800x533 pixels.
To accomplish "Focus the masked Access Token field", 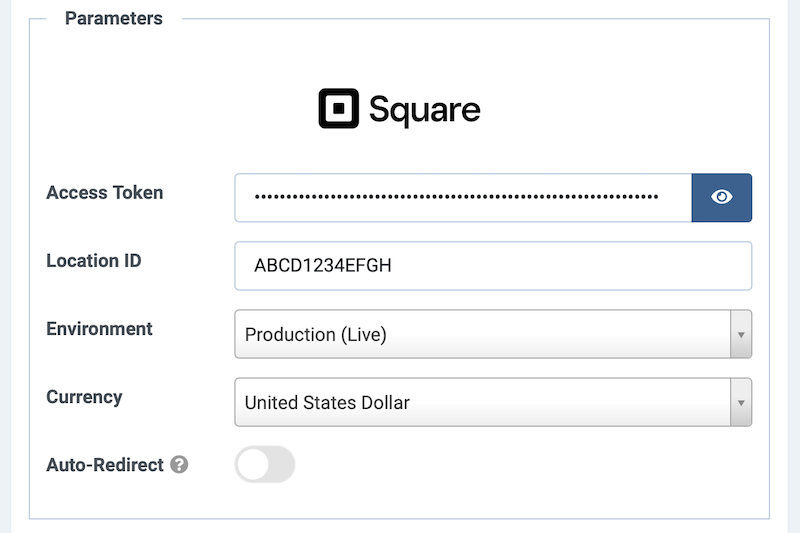I will [462, 197].
